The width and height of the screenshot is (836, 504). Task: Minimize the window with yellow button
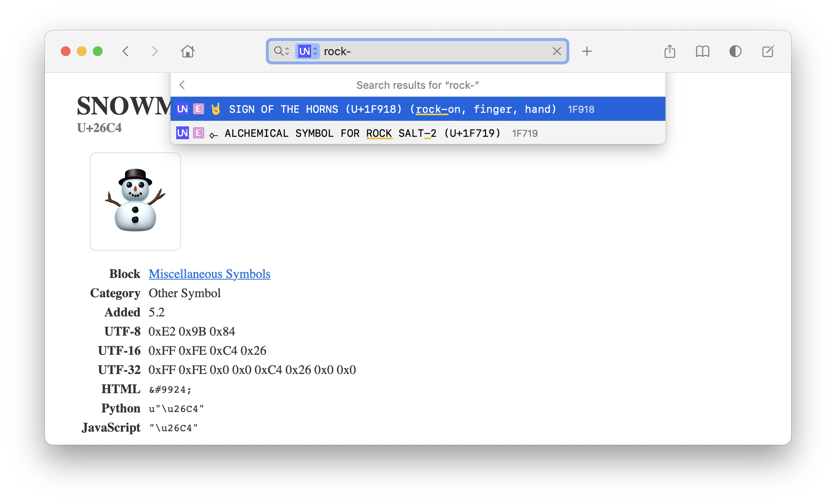[82, 51]
